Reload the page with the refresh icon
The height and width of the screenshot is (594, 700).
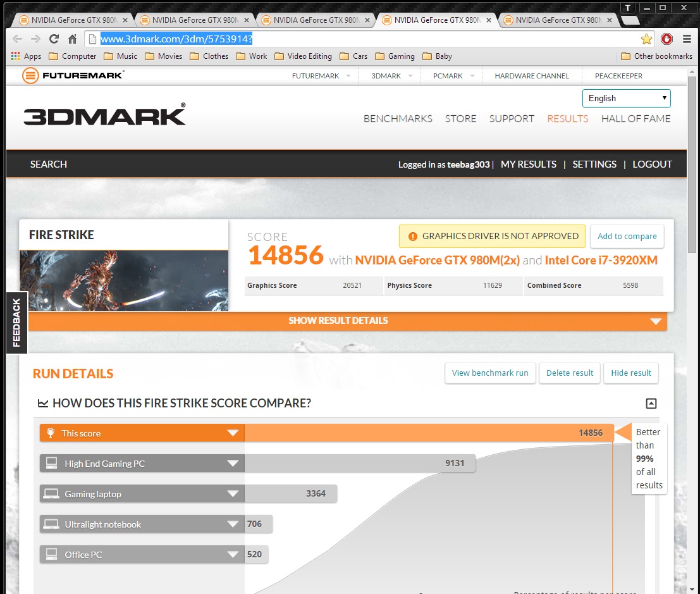click(54, 39)
